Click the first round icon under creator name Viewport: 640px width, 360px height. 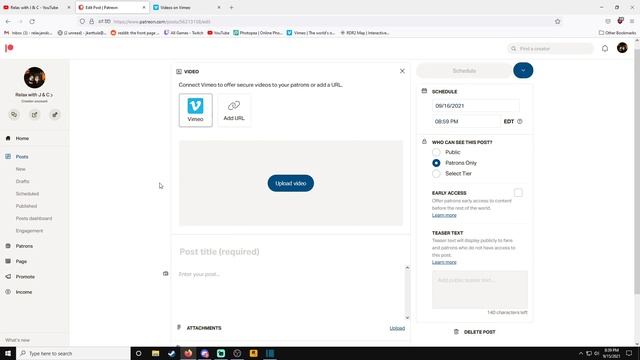(14, 115)
